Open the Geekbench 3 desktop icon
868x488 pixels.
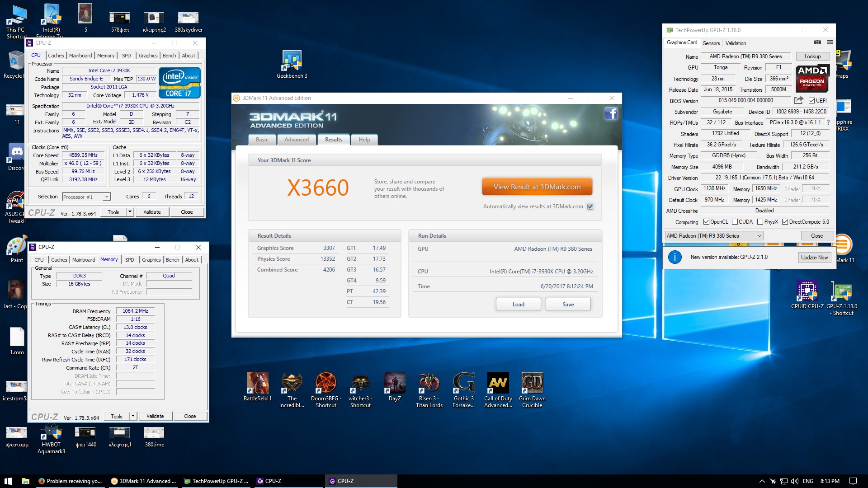coord(292,64)
